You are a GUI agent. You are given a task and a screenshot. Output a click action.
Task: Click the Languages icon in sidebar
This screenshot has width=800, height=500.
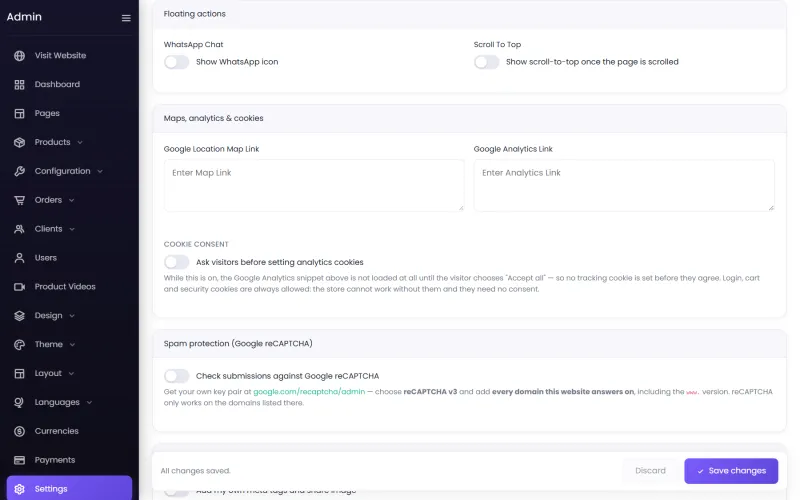coord(19,403)
